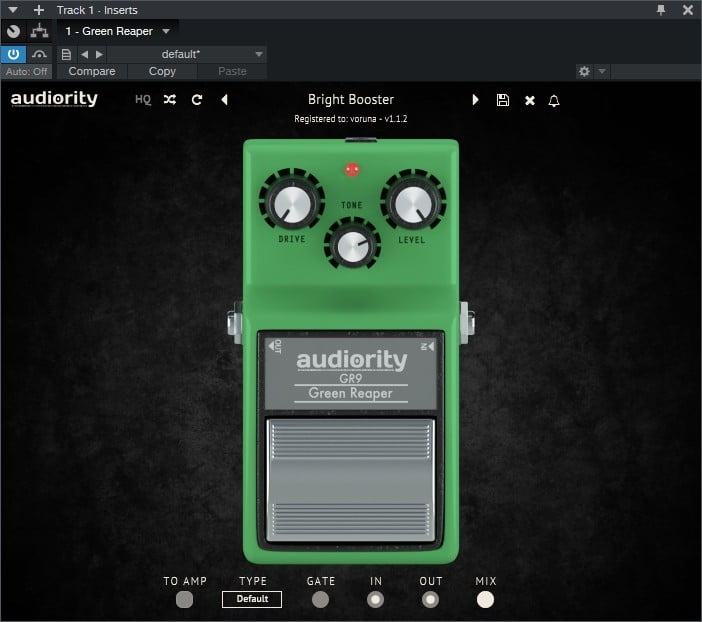Close the plugin window
The image size is (702, 622).
(x=688, y=10)
